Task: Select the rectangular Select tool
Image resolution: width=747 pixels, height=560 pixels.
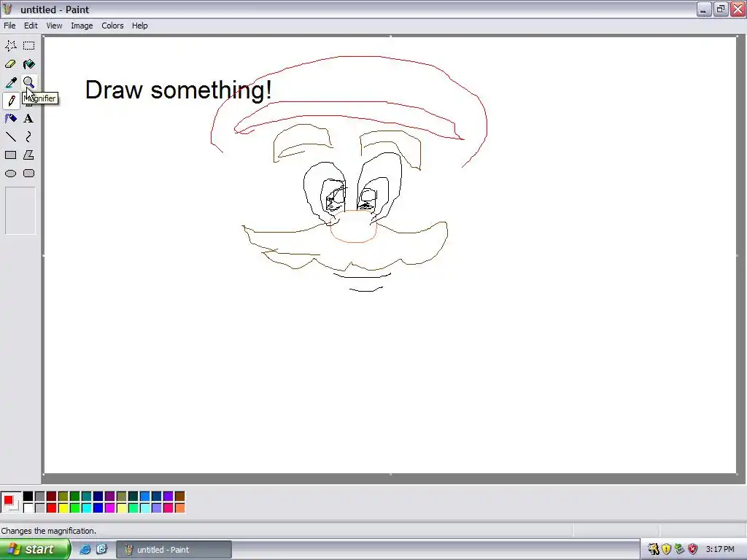Action: [x=29, y=46]
